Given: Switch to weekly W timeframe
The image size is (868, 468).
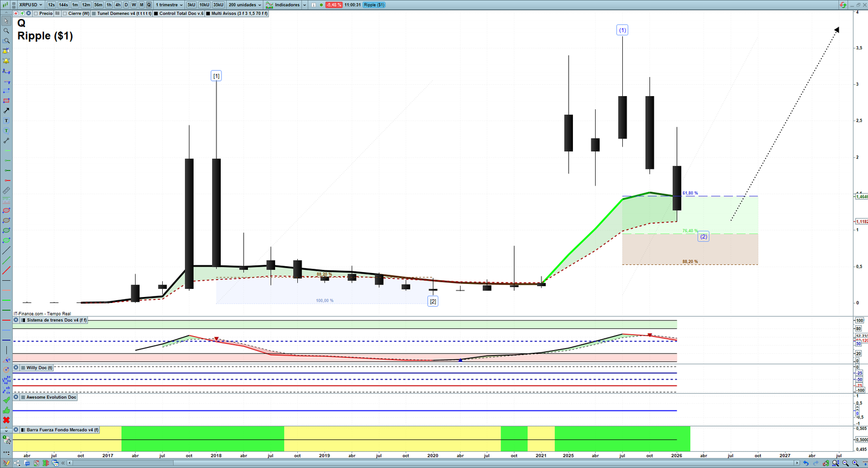Looking at the screenshot, I should (133, 5).
